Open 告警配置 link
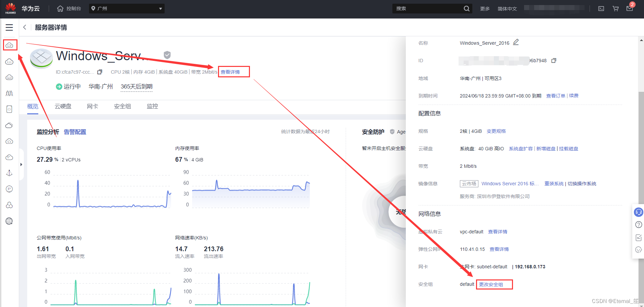Image resolution: width=644 pixels, height=307 pixels. coord(75,132)
